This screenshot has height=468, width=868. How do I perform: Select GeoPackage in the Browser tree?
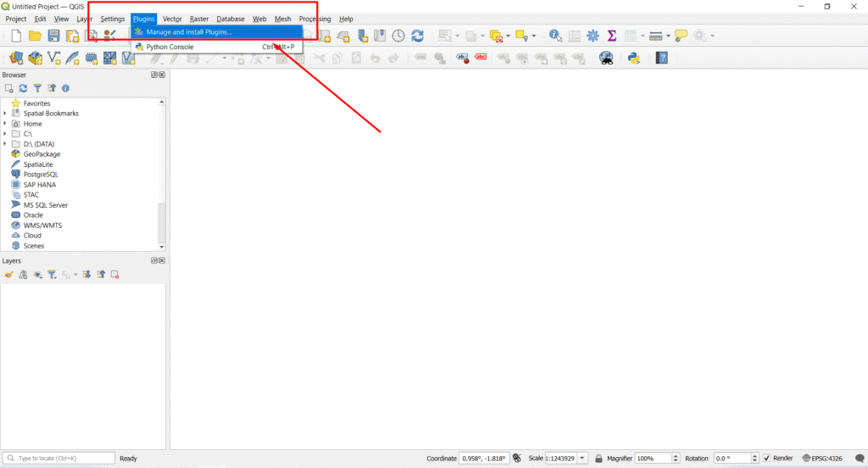point(42,154)
